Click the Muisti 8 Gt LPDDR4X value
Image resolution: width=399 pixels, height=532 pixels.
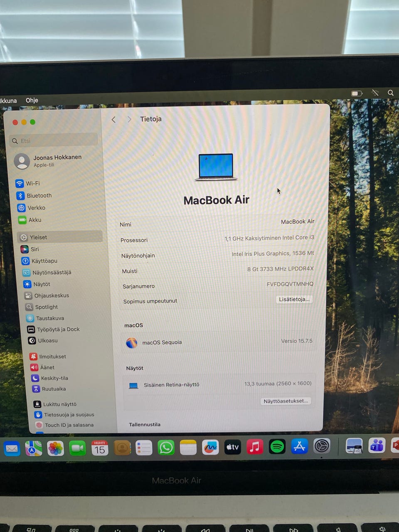281,269
